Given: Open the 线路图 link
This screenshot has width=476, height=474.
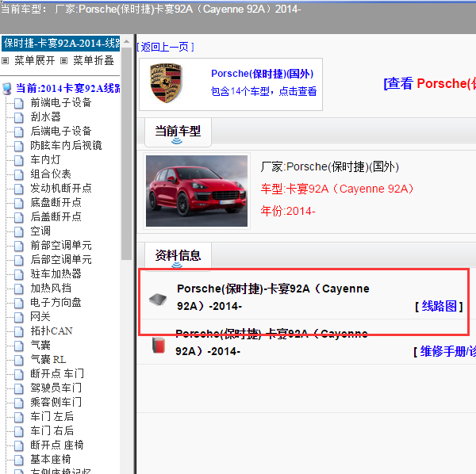Looking at the screenshot, I should [439, 306].
